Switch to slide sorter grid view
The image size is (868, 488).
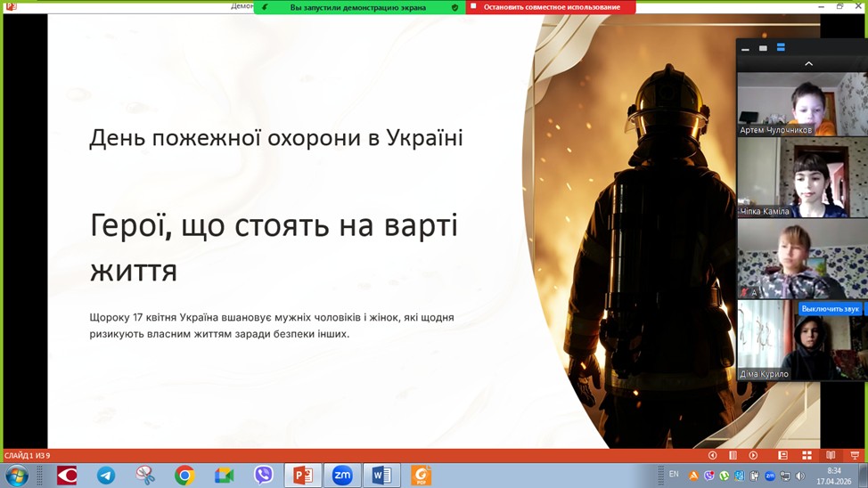click(x=807, y=455)
